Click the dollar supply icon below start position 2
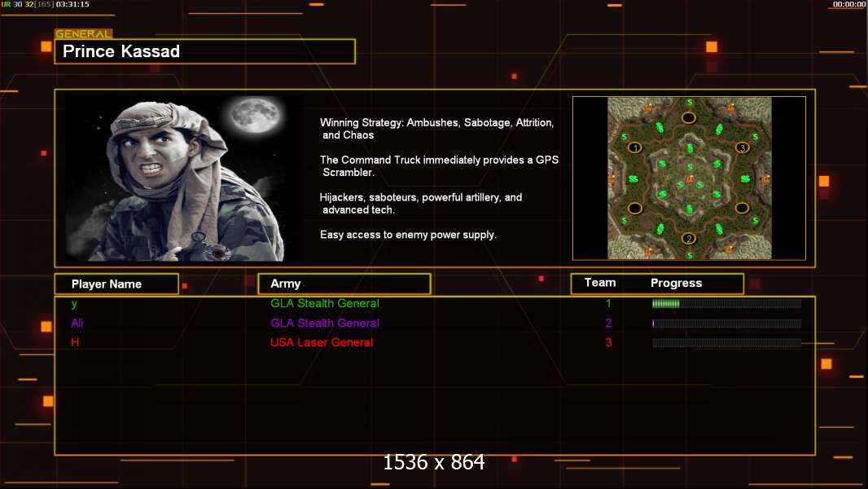 [x=689, y=255]
